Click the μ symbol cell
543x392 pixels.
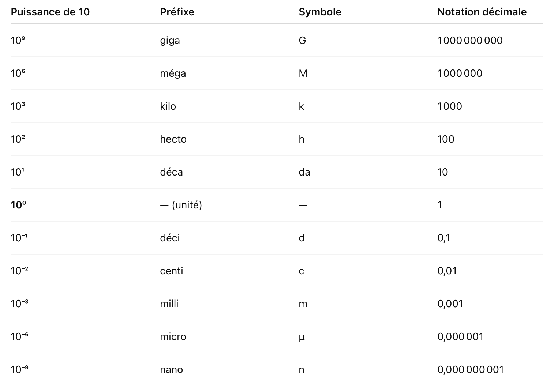(x=302, y=337)
